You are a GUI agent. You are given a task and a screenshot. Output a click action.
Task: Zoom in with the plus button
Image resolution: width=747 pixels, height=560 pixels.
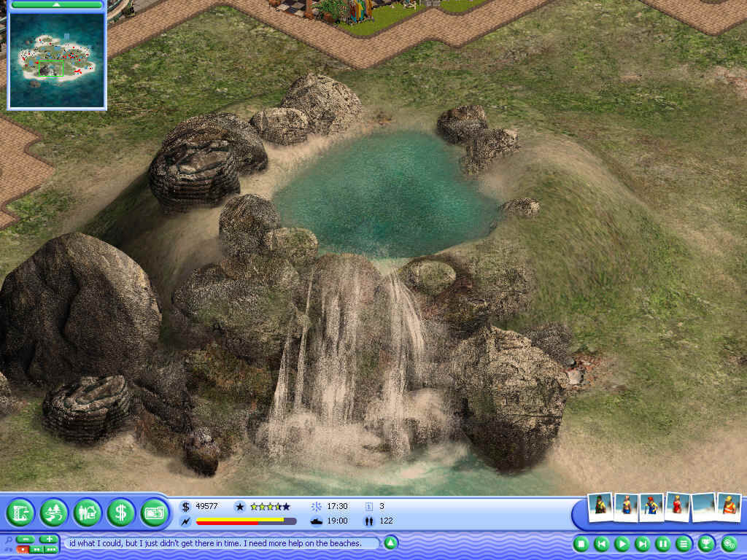point(49,540)
